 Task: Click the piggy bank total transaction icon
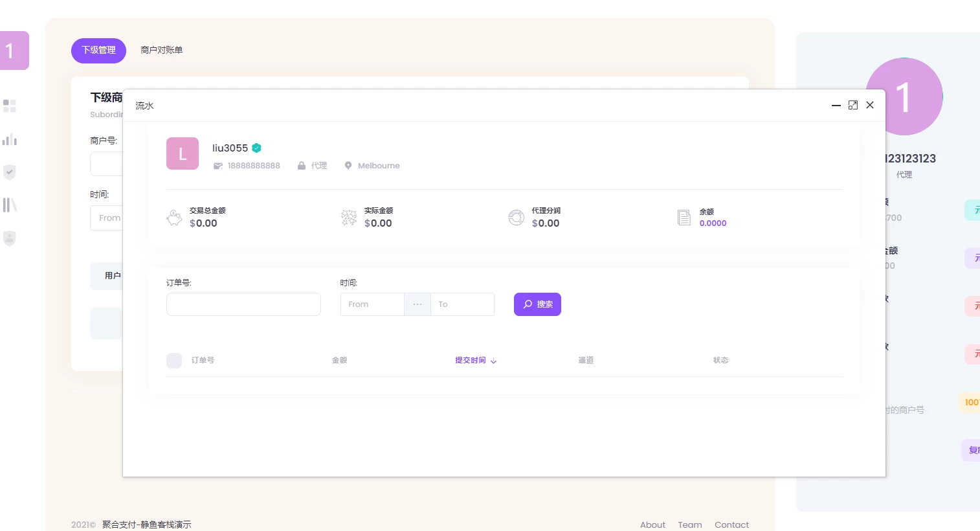pos(174,218)
